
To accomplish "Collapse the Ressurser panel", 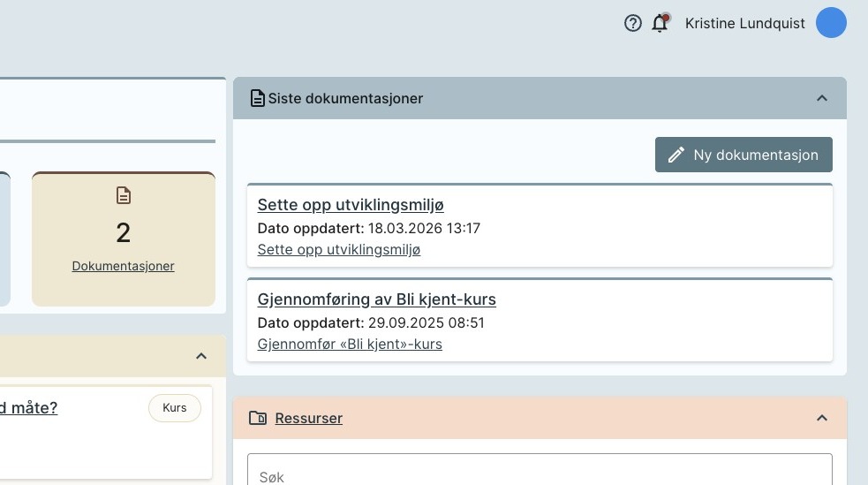I will (822, 418).
